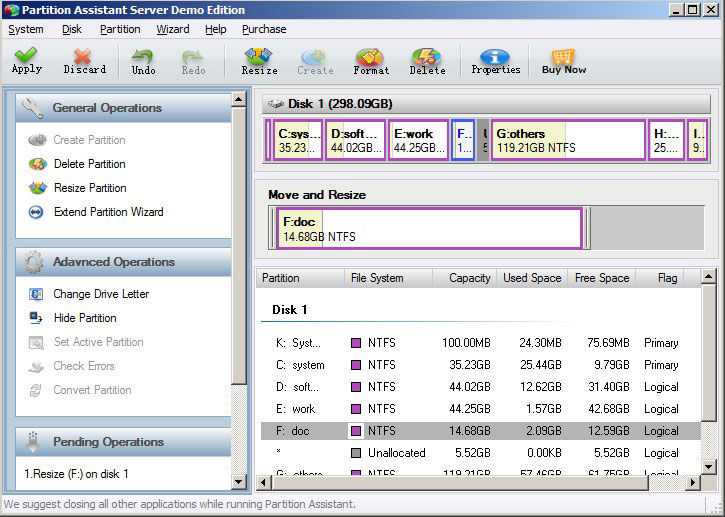725x517 pixels.
Task: Click the Create Partition sidebar icon
Action: [x=37, y=140]
